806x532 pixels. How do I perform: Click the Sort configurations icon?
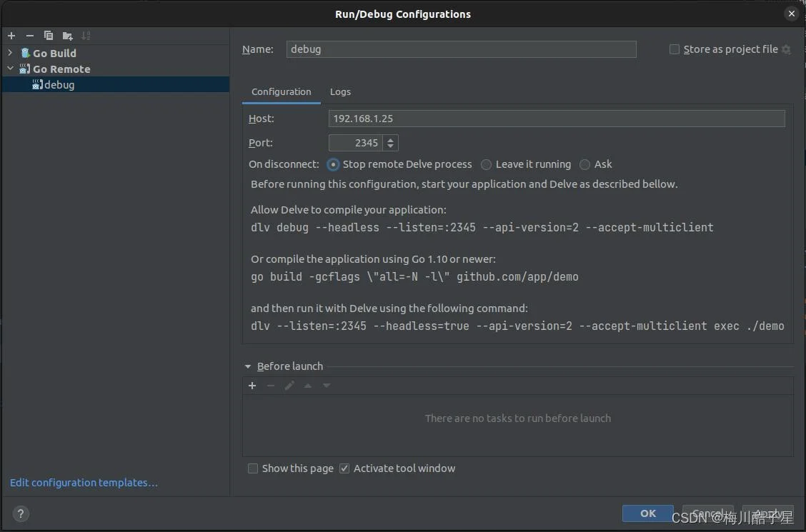click(x=86, y=36)
